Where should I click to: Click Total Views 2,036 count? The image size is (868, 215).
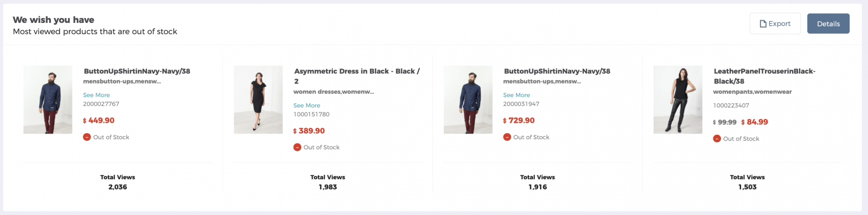[x=118, y=187]
